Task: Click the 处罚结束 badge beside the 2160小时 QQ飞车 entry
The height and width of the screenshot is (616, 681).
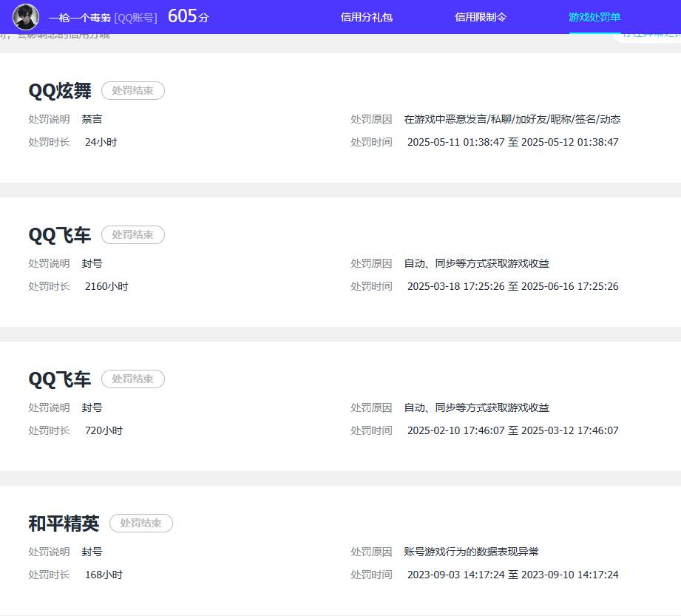Action: (133, 234)
